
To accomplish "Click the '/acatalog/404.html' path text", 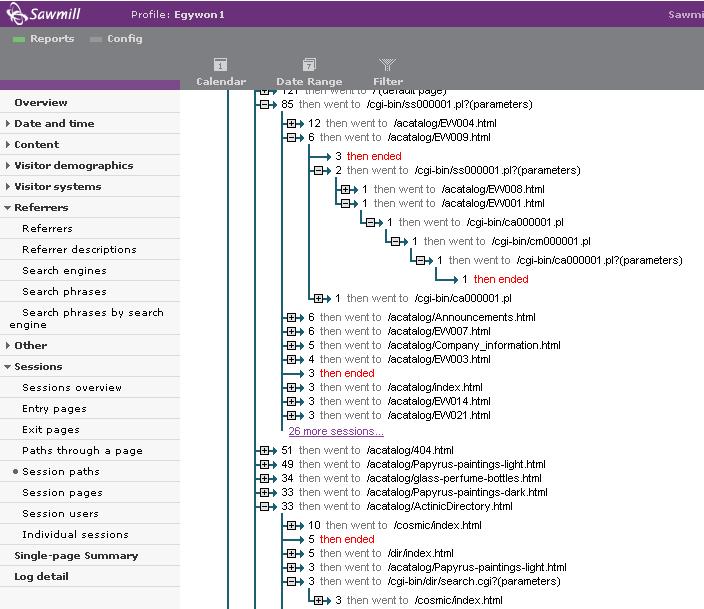I will (410, 450).
